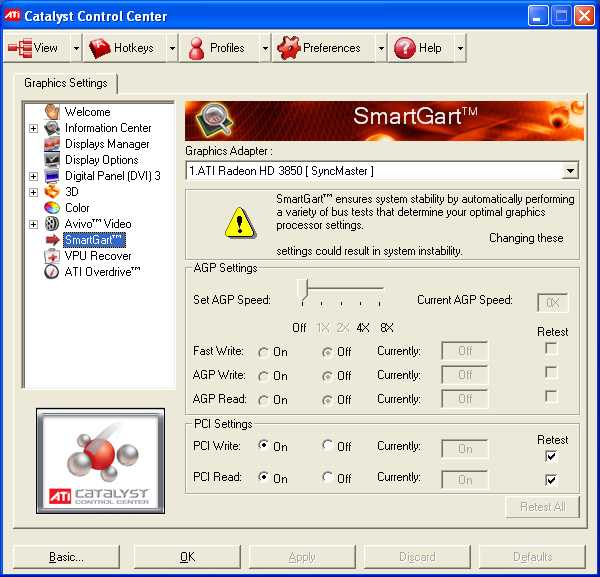Click the Hotkeys red card icon

pyautogui.click(x=99, y=48)
